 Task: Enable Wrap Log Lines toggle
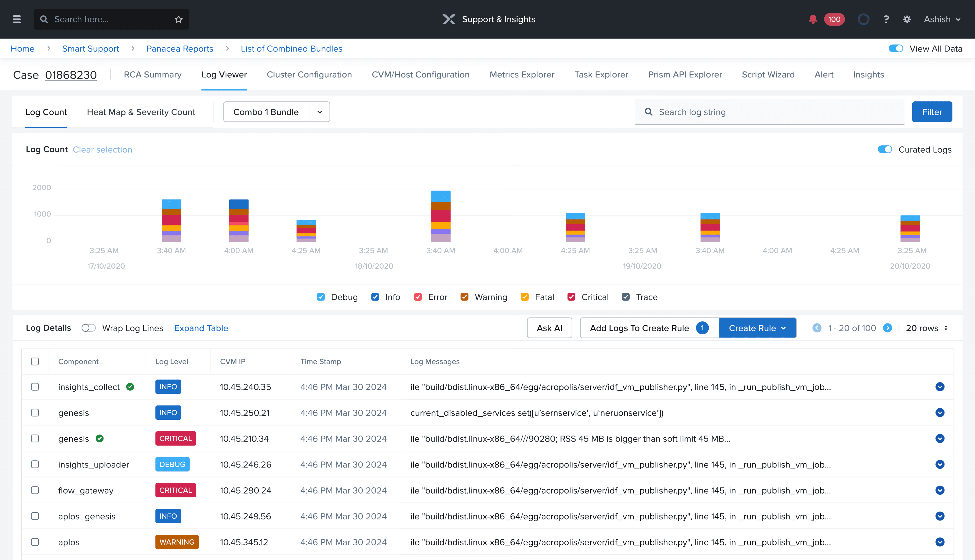(88, 328)
